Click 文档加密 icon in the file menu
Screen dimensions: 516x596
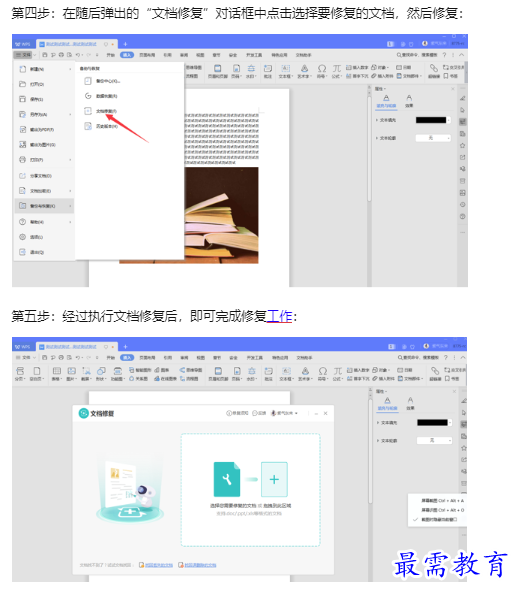coord(23,191)
